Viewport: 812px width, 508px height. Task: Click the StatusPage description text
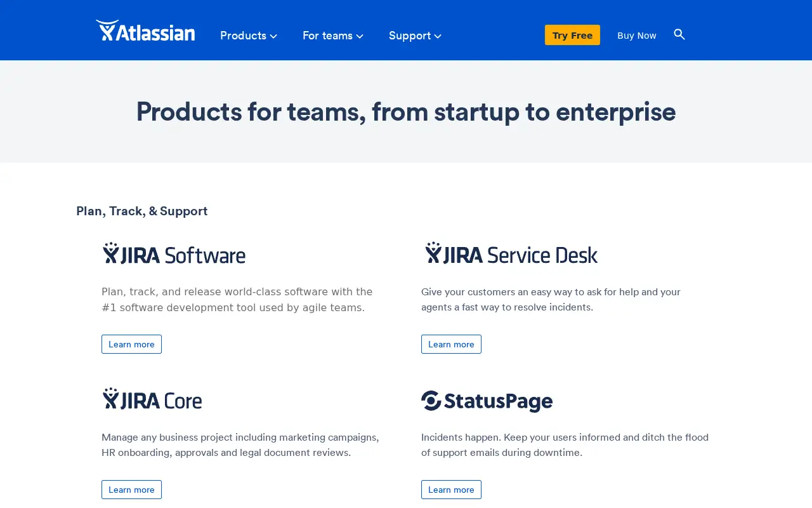coord(565,445)
